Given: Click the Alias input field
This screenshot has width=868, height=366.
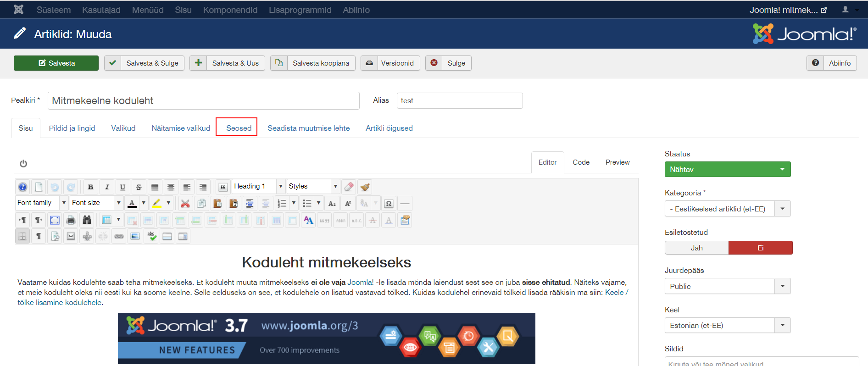Looking at the screenshot, I should pos(460,100).
